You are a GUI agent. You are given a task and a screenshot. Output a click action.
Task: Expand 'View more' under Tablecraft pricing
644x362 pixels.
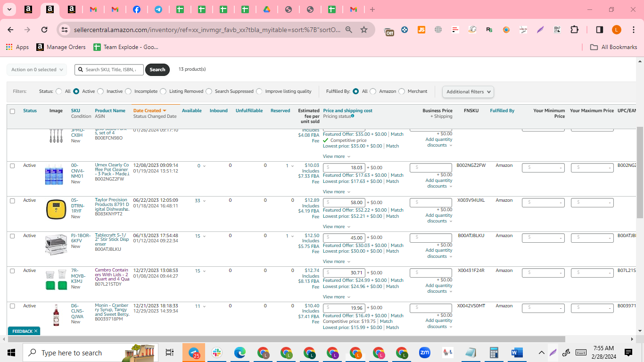click(x=337, y=262)
